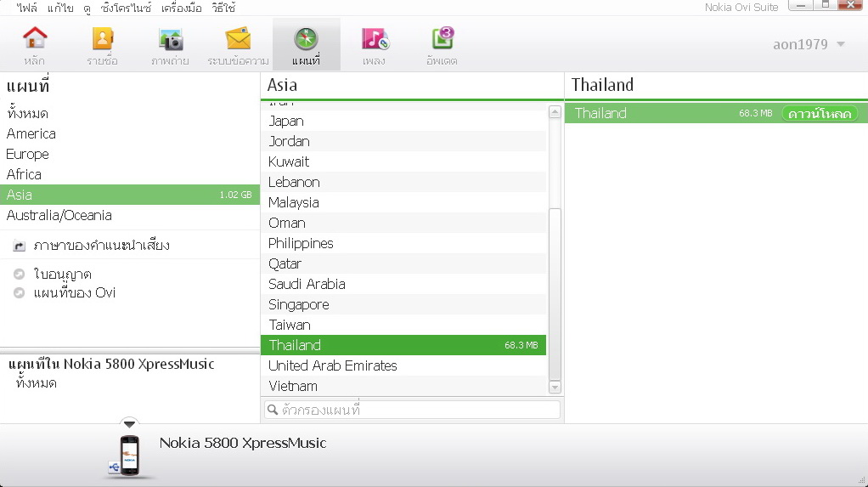
Task: Open the เครื่องมือ menu
Action: click(182, 8)
